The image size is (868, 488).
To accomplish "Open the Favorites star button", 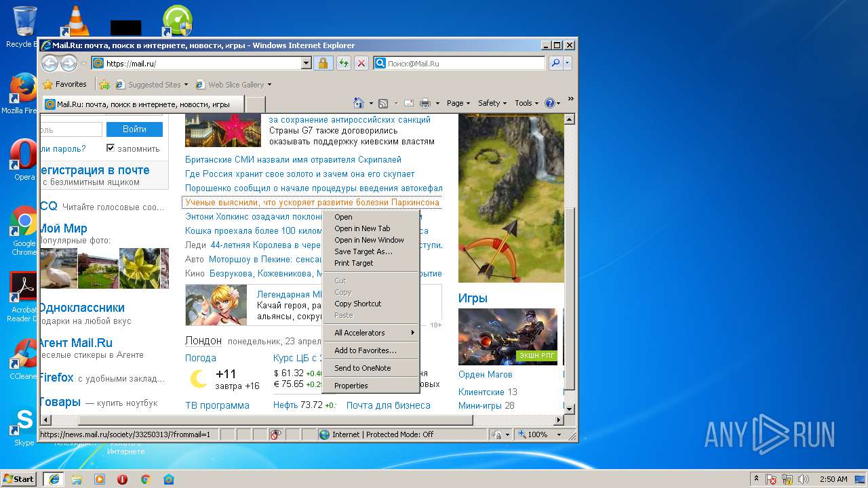I will 65,85.
